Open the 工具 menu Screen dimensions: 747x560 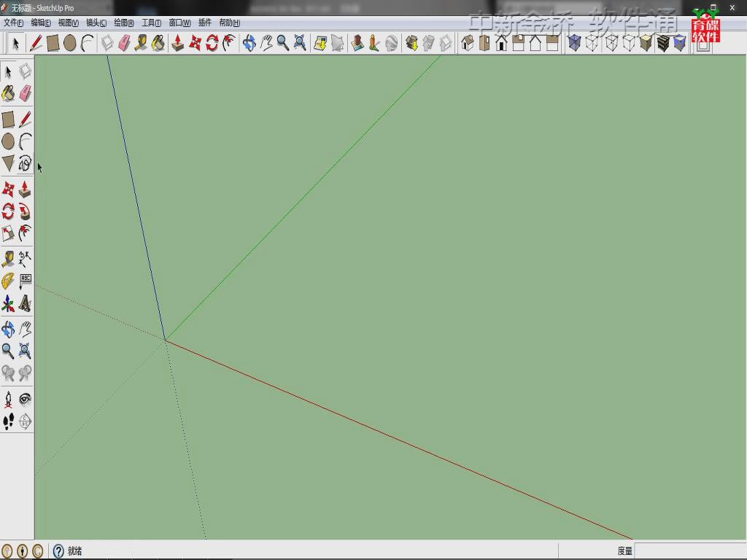click(x=152, y=23)
